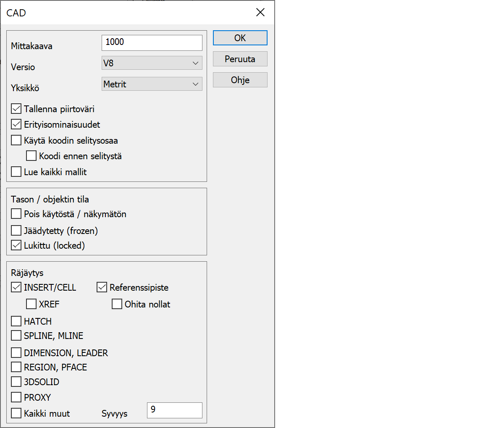The height and width of the screenshot is (428, 504).
Task: Enable Käytä koodin selitysosaa checkbox
Action: pos(16,140)
